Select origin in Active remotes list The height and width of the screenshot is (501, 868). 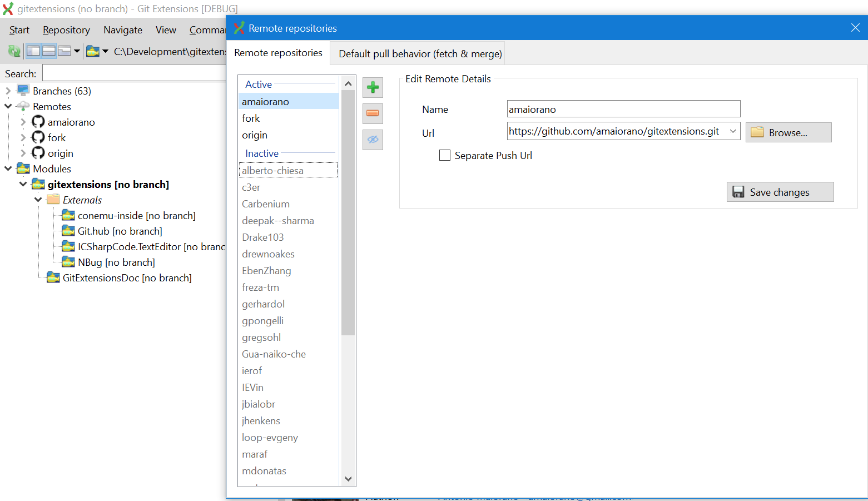(289, 135)
